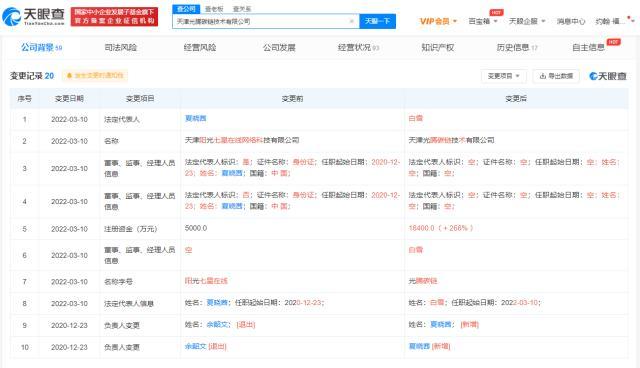Viewport: 640px width, 368px height.
Task: Switch to the 历史信息 tab
Action: 517,47
